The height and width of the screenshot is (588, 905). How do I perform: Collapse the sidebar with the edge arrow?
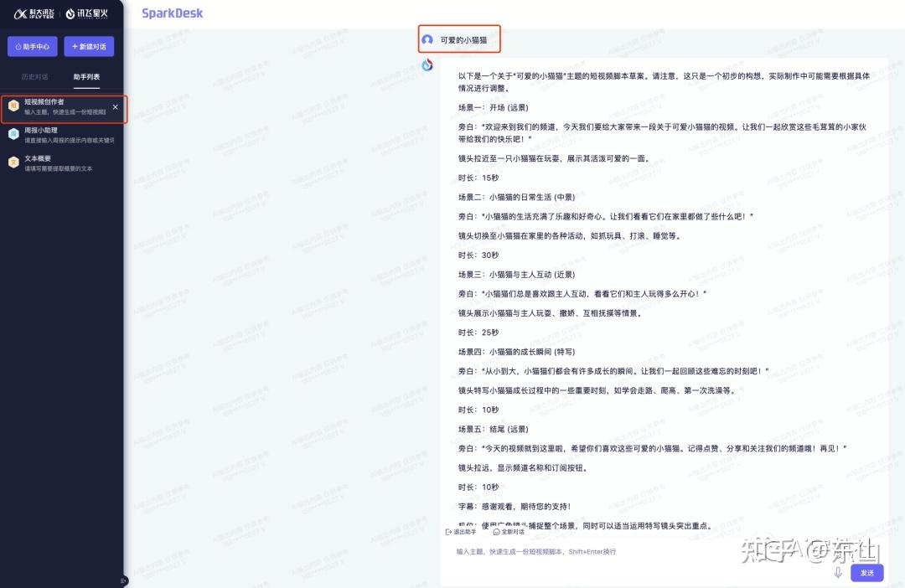tap(123, 580)
